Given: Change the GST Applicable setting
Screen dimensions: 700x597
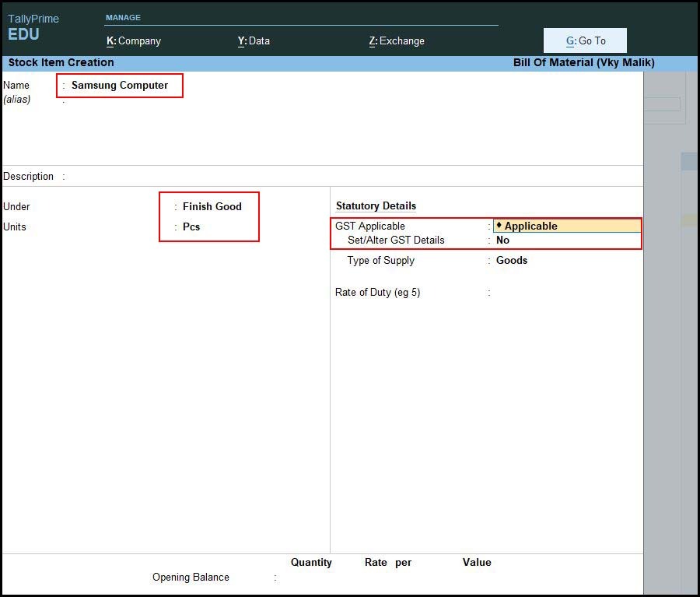Looking at the screenshot, I should pyautogui.click(x=530, y=226).
